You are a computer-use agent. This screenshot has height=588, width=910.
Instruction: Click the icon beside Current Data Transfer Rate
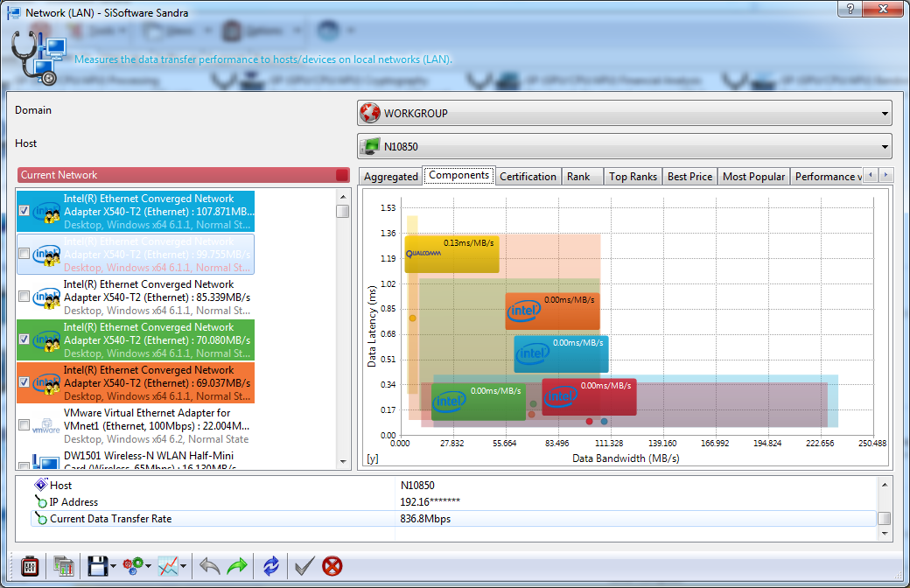(x=40, y=518)
